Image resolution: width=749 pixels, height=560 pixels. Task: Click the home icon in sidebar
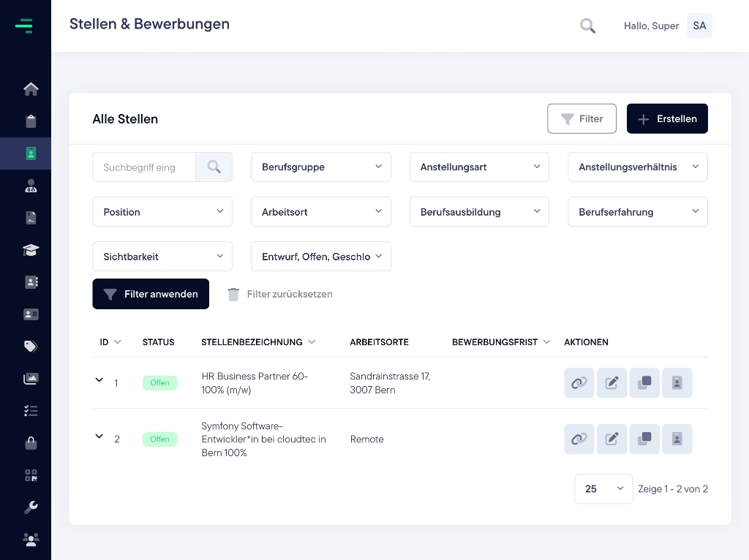coord(31,89)
